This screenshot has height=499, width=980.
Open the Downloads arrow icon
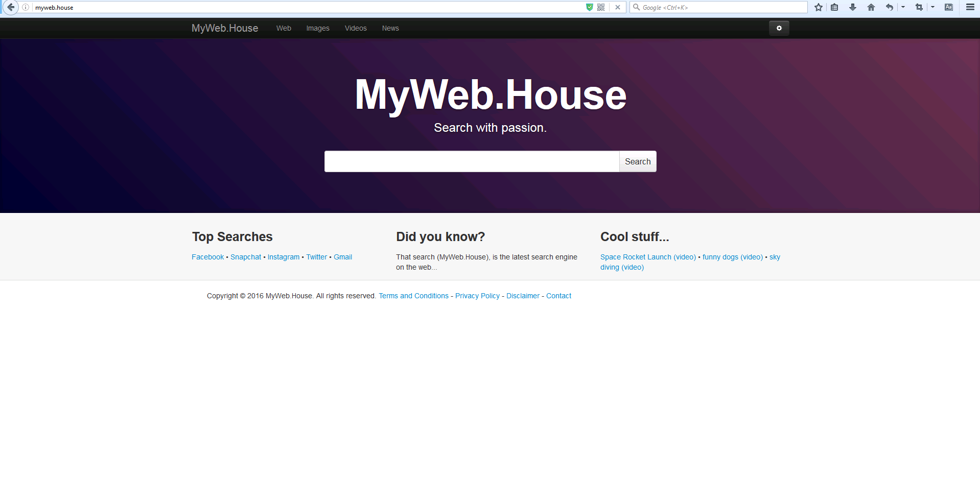pyautogui.click(x=853, y=7)
